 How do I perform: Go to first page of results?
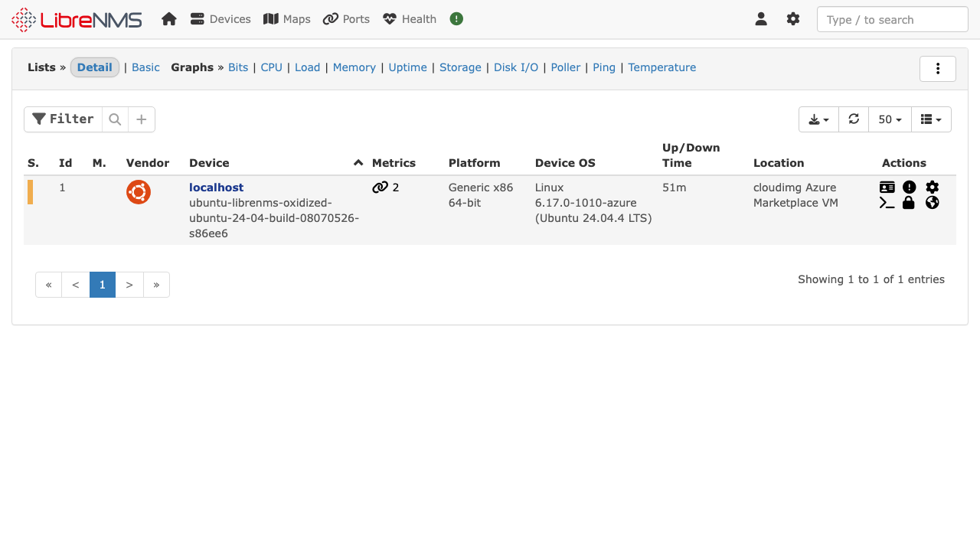(49, 285)
